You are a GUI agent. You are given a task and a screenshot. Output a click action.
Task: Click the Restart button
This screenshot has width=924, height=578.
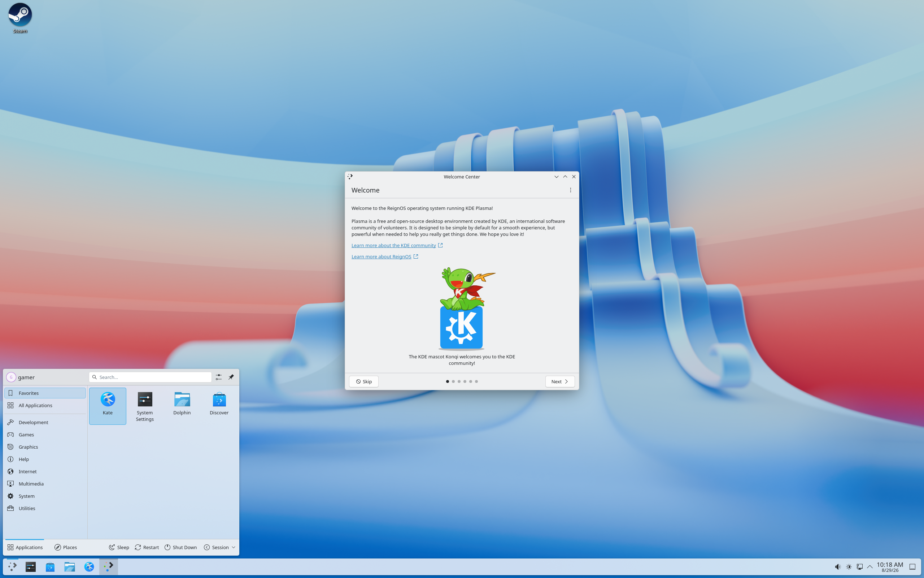click(147, 547)
